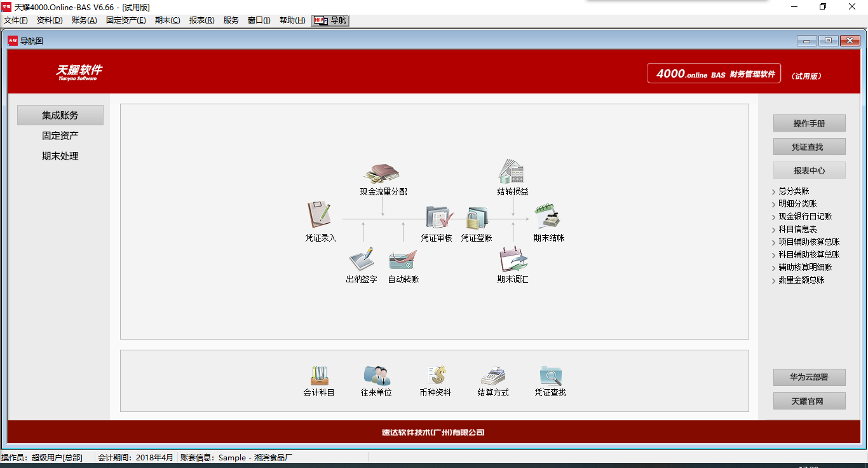Restore the 导航图 inner window
The width and height of the screenshot is (868, 468).
(828, 41)
